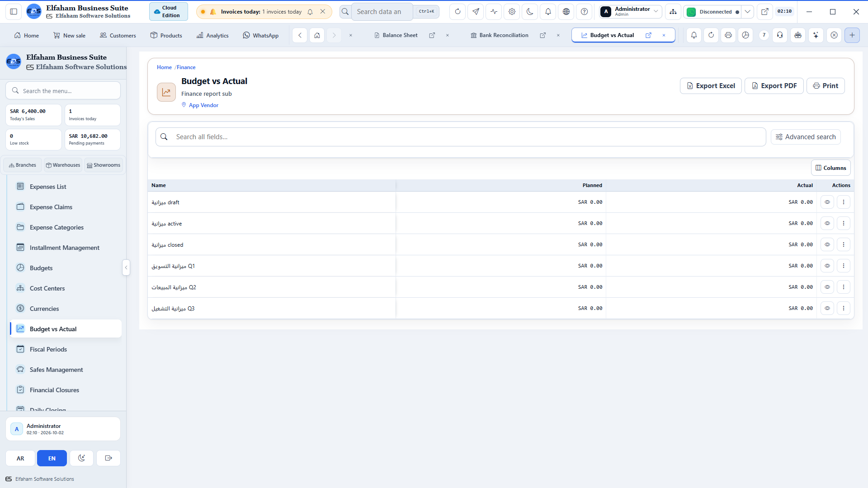Go to home tab icon in tab bar
Viewport: 868px width, 488px height.
[x=317, y=35]
